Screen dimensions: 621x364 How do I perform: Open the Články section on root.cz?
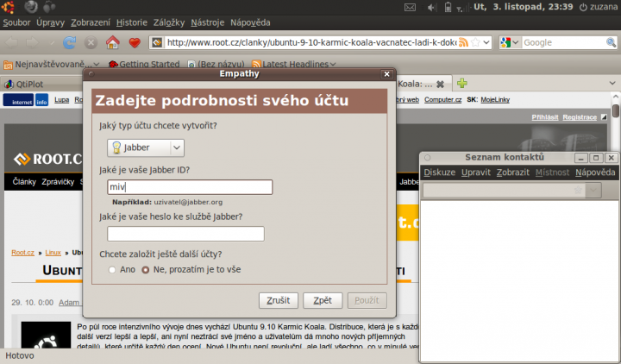pos(24,182)
